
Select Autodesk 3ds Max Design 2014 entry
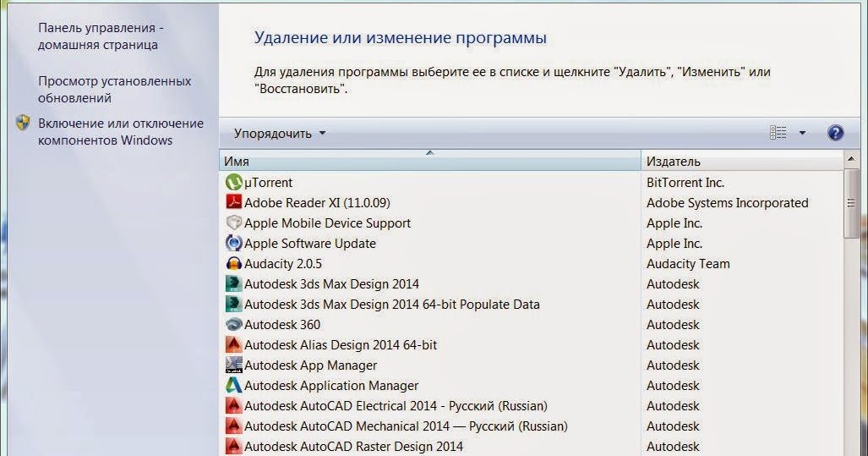point(331,284)
